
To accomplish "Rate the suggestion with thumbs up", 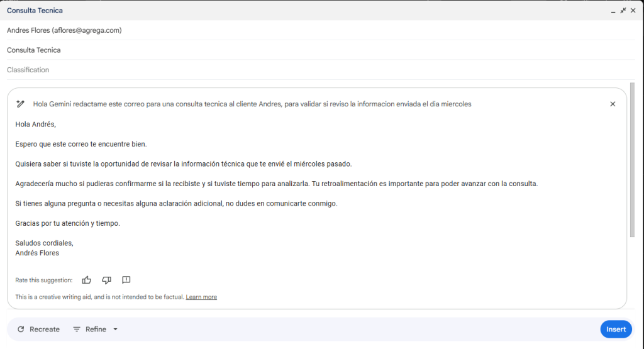I will point(87,280).
